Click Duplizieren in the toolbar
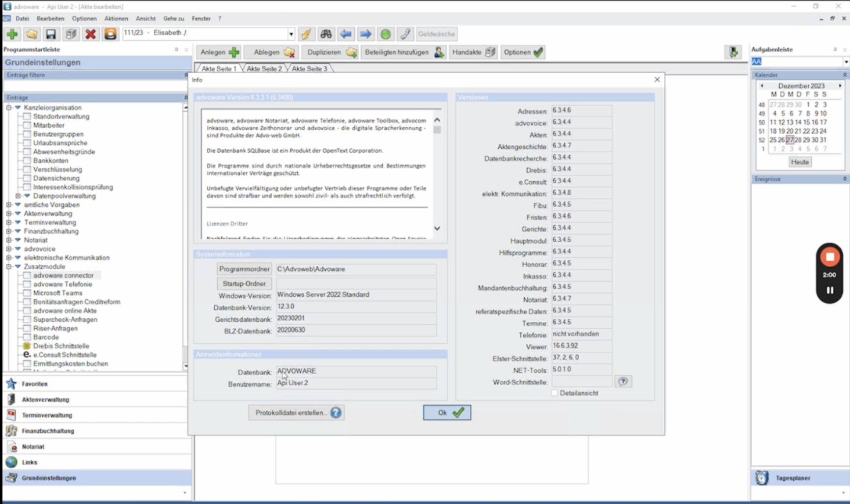Image resolution: width=850 pixels, height=504 pixels. 332,52
